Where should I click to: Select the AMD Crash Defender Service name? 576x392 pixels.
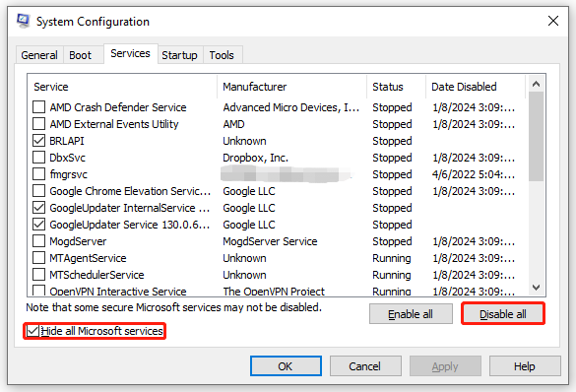pos(118,107)
